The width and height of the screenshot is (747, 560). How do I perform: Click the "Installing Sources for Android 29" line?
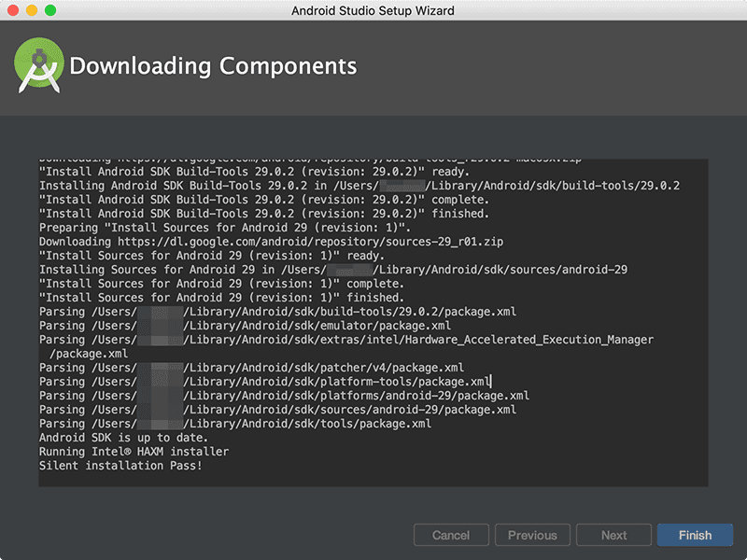[x=333, y=270]
